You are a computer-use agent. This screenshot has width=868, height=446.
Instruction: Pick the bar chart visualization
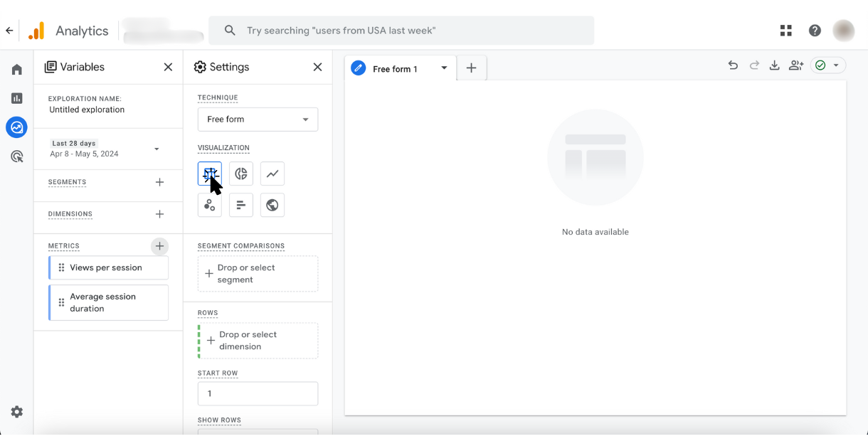241,206
